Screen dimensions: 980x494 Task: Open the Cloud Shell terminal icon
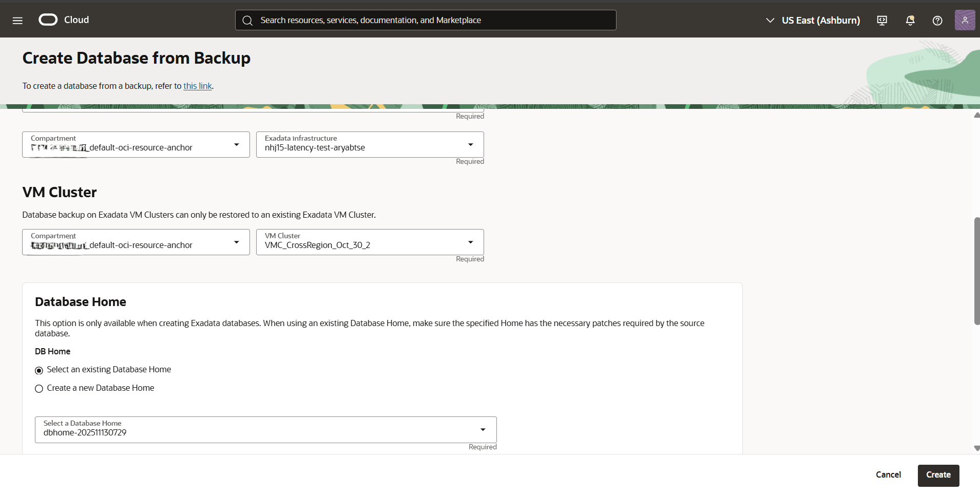click(882, 20)
